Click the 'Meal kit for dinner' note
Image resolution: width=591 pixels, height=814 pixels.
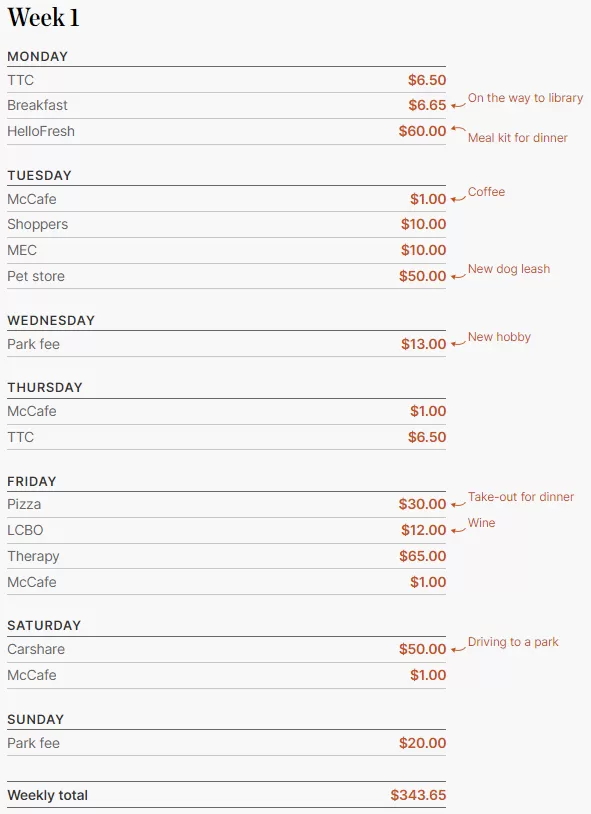click(517, 138)
